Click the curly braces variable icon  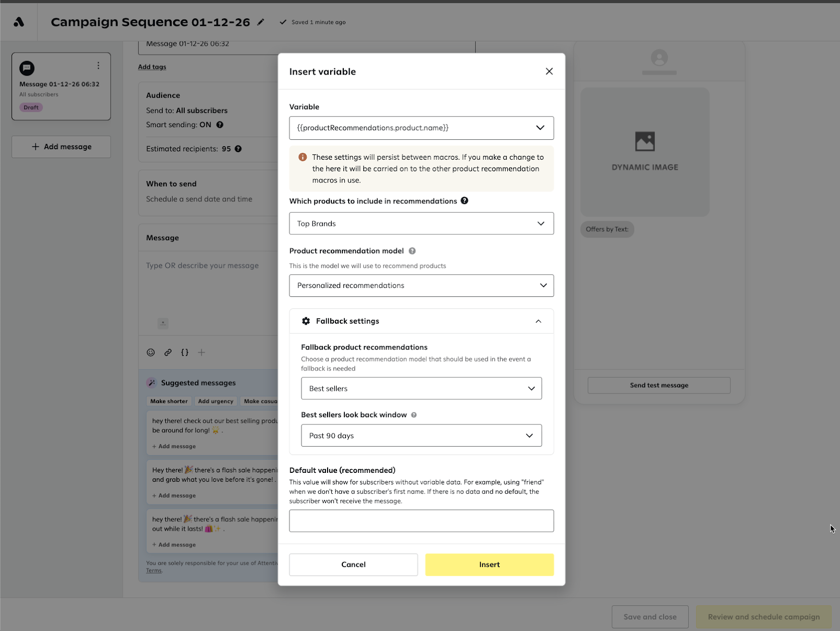point(185,353)
